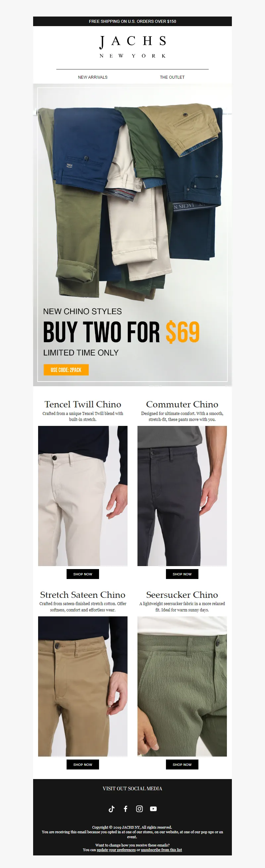Click unsubscribe from this list link

161,850
